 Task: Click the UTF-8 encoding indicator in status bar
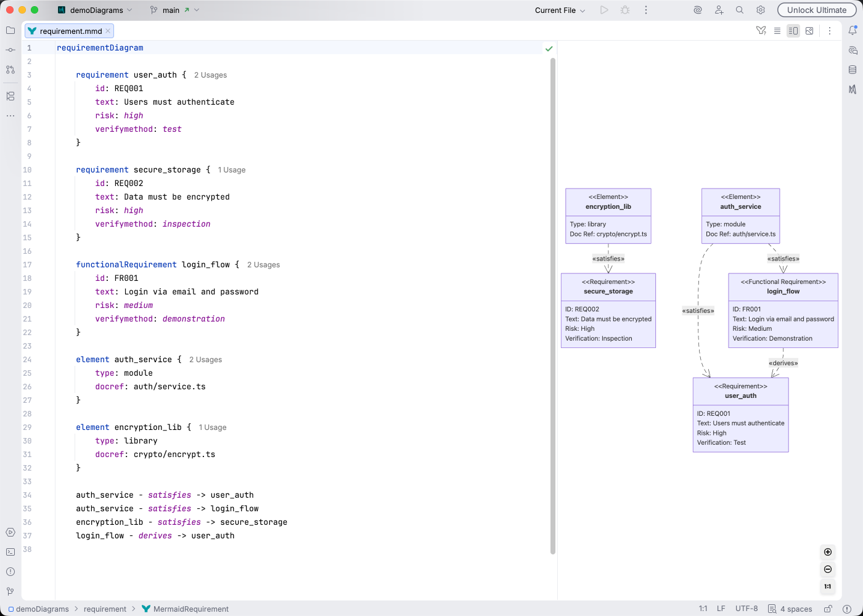(745, 609)
